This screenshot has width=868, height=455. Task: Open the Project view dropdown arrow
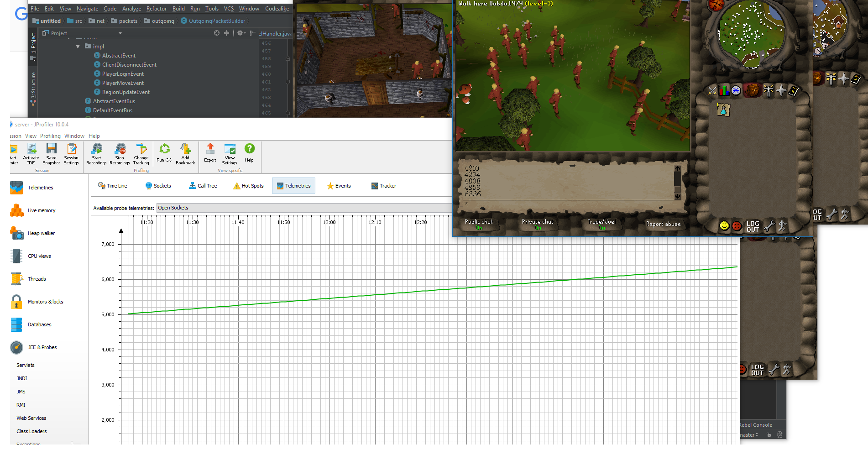[120, 33]
